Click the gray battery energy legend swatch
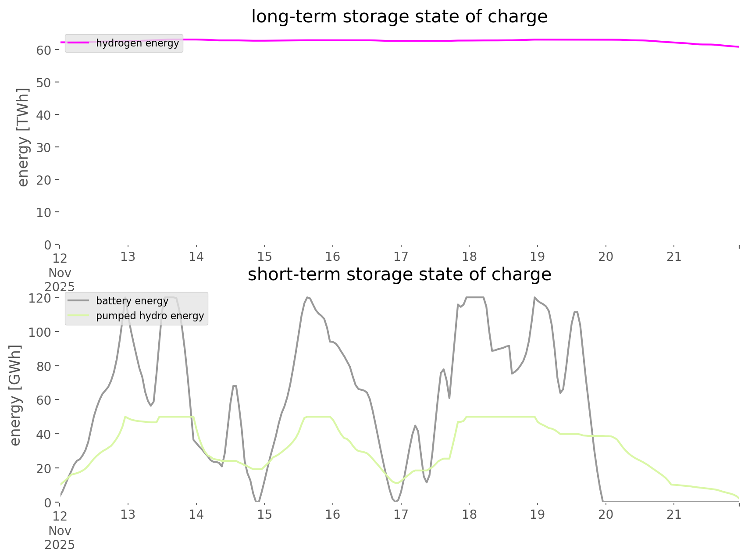 78,301
